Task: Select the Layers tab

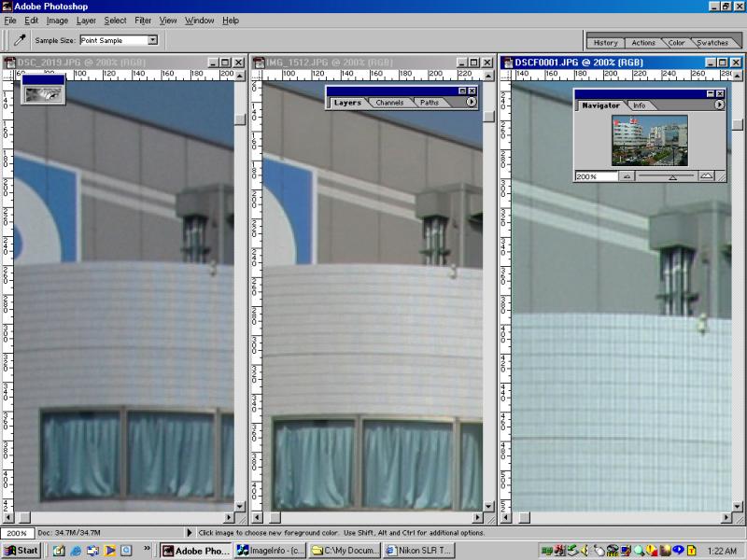Action: point(347,103)
